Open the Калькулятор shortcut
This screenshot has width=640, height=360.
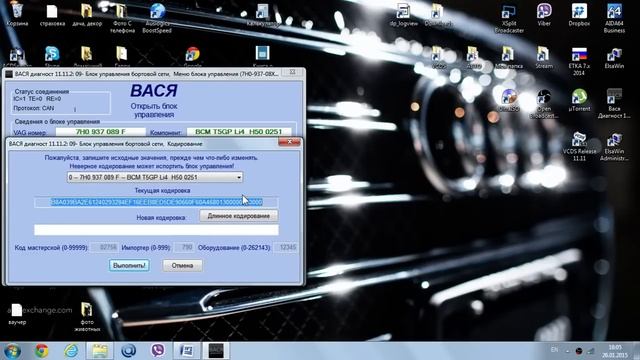(x=263, y=15)
